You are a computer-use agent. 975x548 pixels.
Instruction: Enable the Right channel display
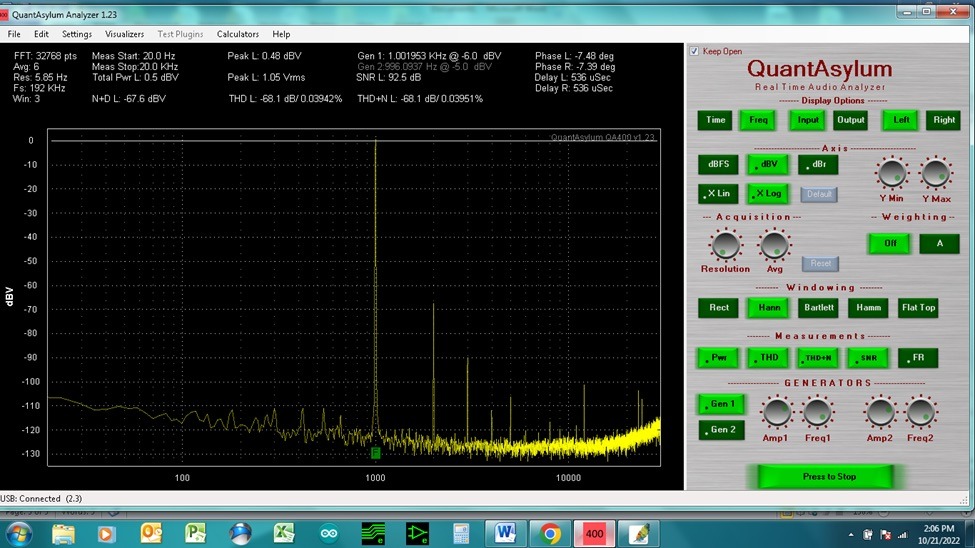[x=944, y=120]
